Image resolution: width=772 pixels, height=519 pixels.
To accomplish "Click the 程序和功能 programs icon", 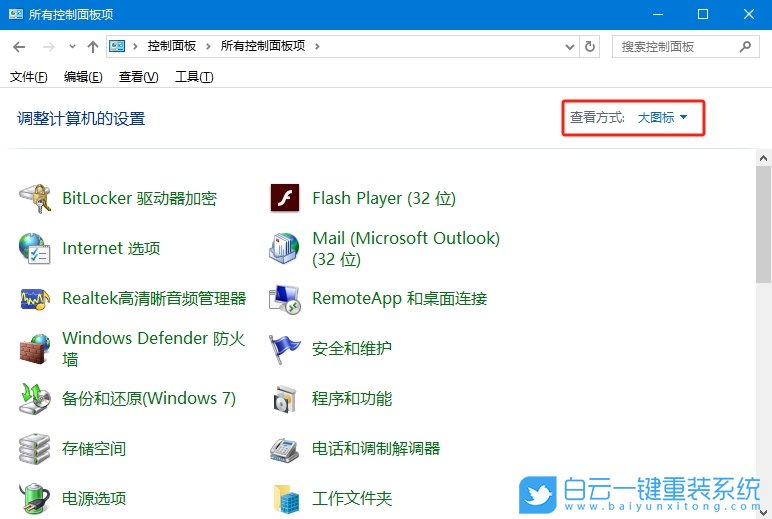I will pos(285,399).
